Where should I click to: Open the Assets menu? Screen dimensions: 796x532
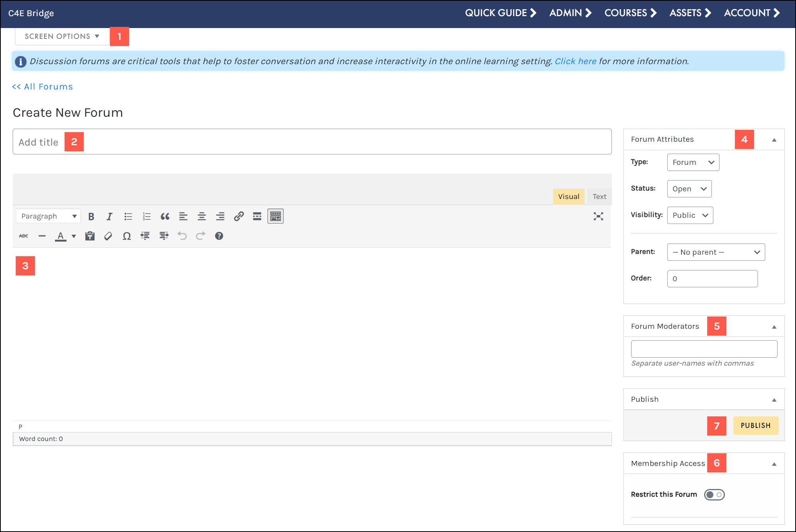690,13
